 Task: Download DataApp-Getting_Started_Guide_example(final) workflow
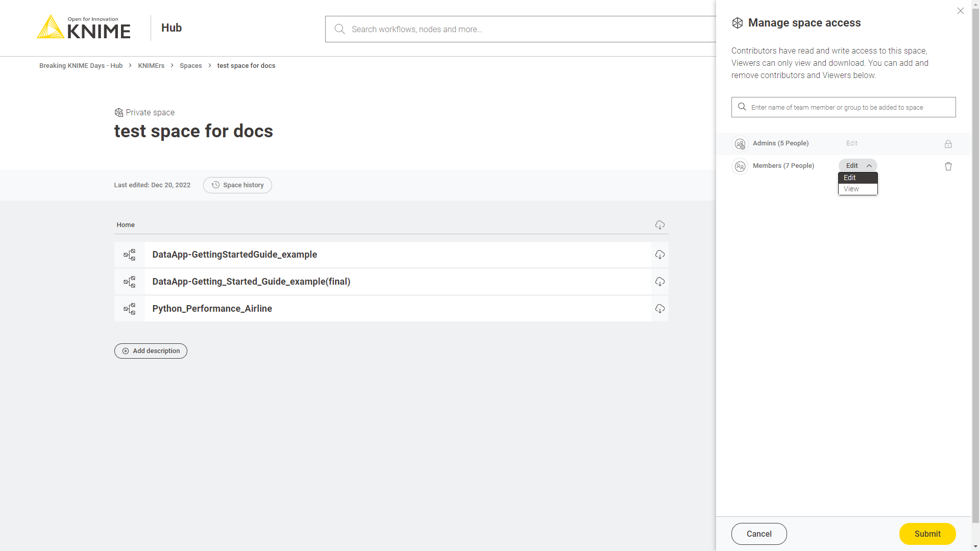coord(660,282)
